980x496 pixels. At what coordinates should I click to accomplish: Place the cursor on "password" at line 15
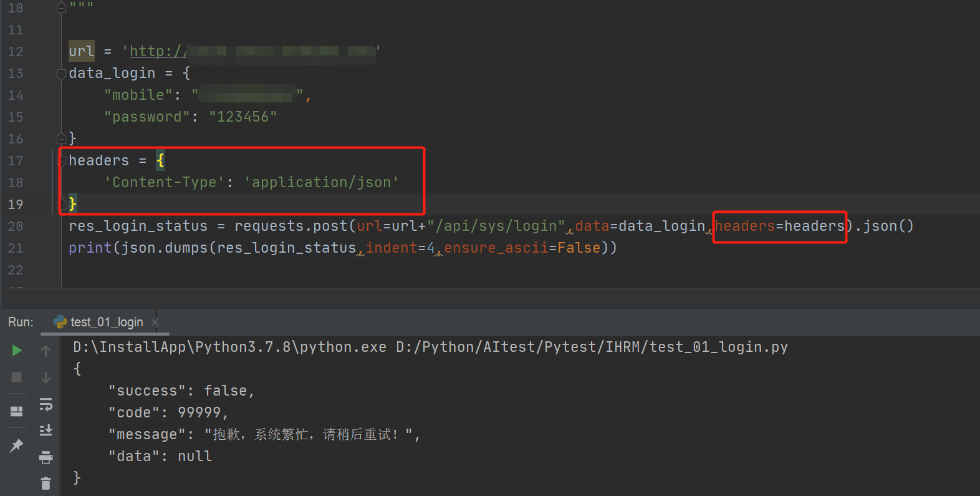pyautogui.click(x=147, y=117)
